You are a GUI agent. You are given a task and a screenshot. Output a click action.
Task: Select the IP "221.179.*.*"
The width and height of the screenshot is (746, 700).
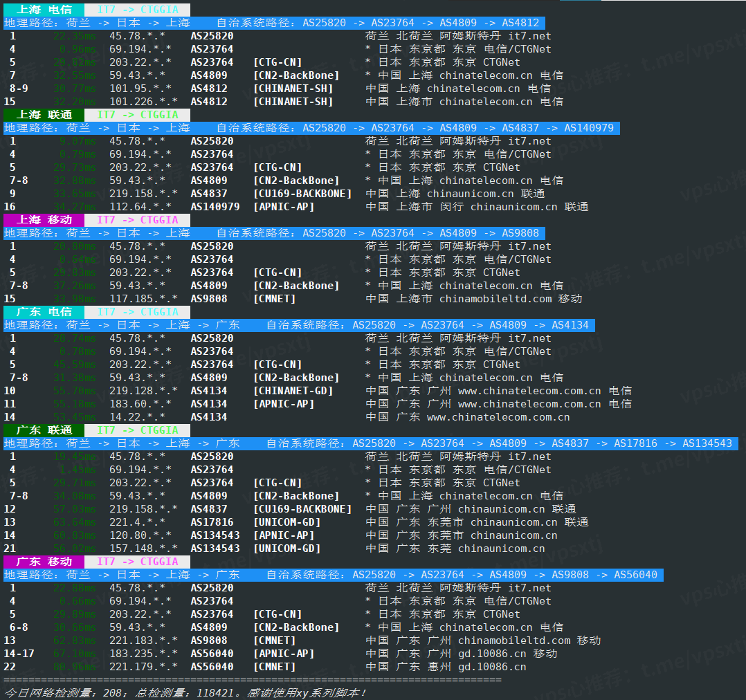[144, 667]
